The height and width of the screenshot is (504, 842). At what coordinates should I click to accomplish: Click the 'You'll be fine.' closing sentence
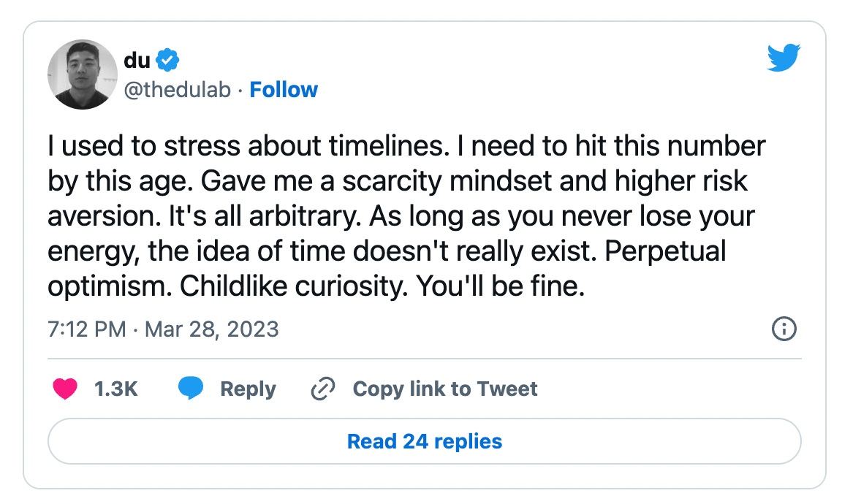point(501,286)
